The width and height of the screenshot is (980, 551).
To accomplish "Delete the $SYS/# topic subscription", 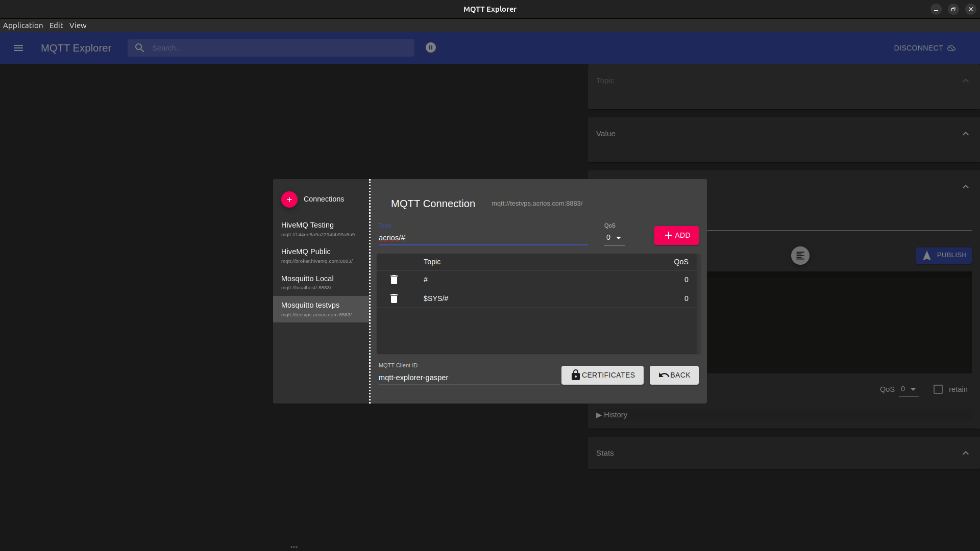I will tap(394, 298).
